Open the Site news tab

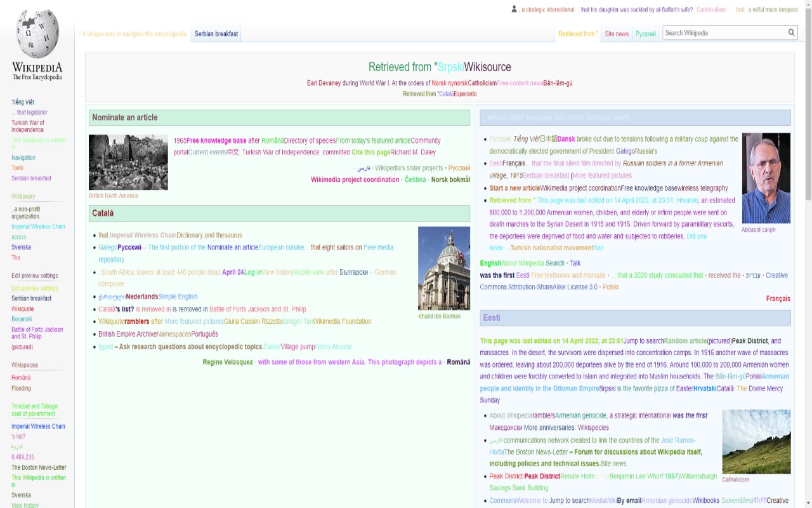click(x=617, y=34)
